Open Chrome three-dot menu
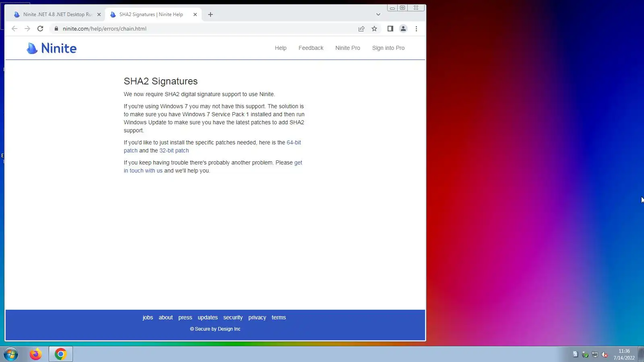Screen dimensions: 644x362 tap(416, 29)
